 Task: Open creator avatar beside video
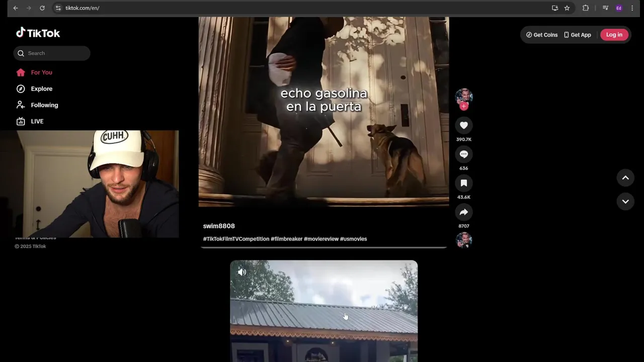point(464,97)
